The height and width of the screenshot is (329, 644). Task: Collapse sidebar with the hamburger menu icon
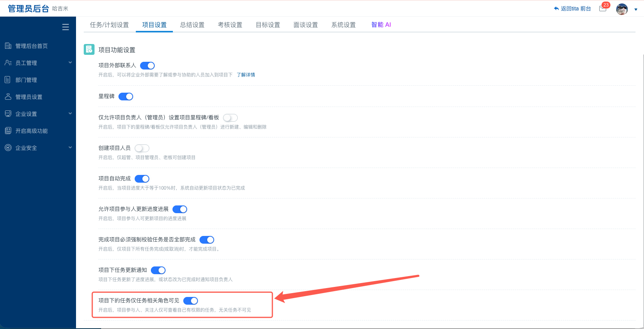(x=66, y=27)
